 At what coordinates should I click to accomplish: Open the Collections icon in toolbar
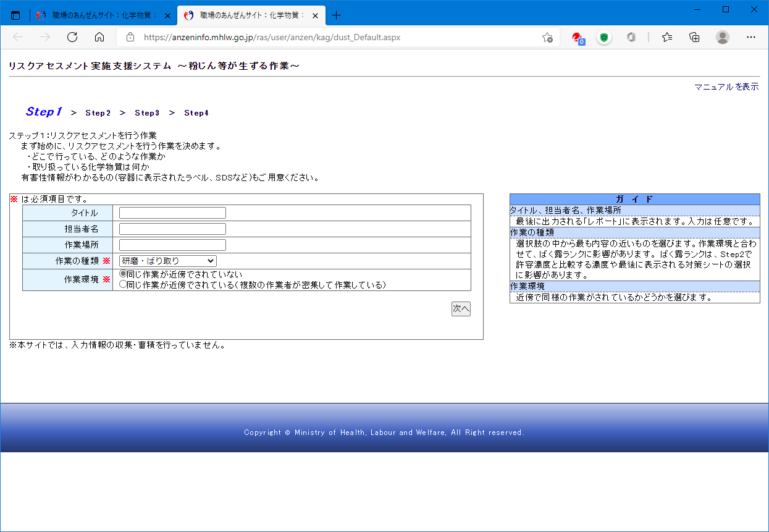(x=694, y=37)
